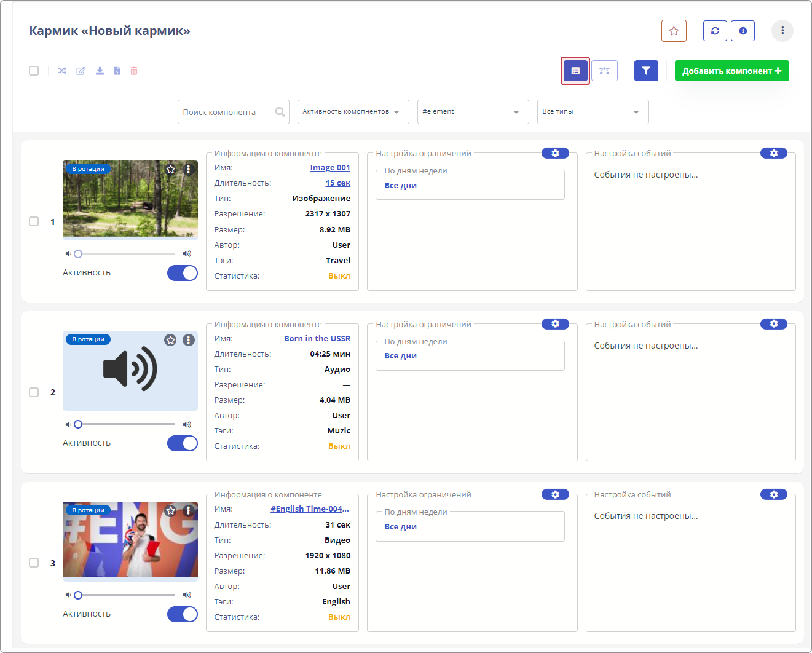This screenshot has width=812, height=653.
Task: Tick the select-all checkbox in the toolbar
Action: coord(34,71)
